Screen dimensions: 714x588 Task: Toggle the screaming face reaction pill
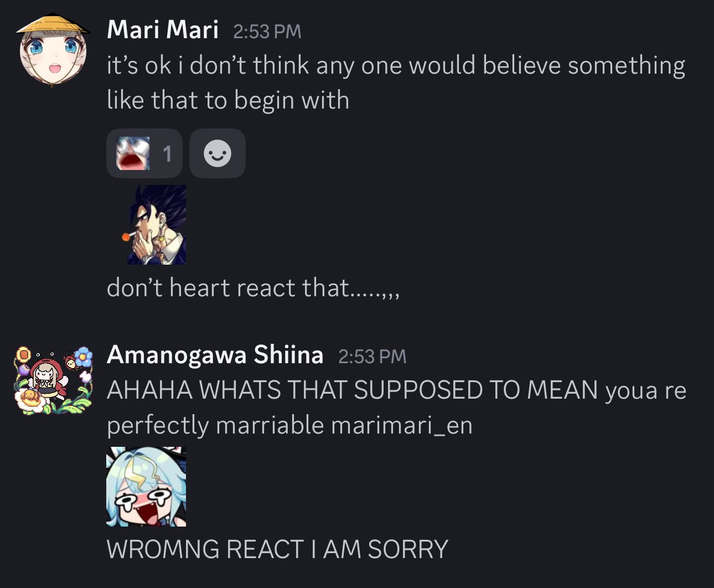click(x=144, y=153)
